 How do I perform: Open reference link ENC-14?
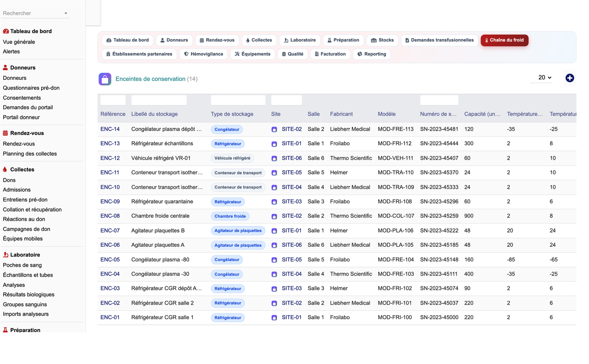110,129
